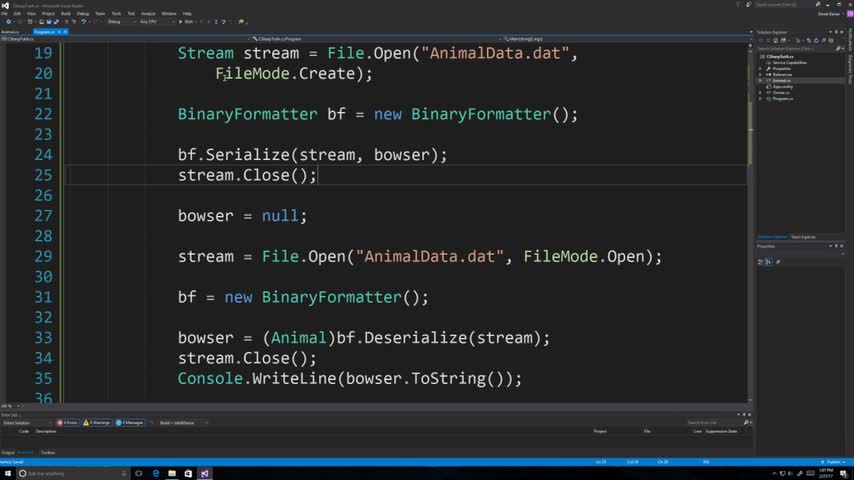Click the Navigate Backward toolbar icon
The image size is (854, 480).
8,22
